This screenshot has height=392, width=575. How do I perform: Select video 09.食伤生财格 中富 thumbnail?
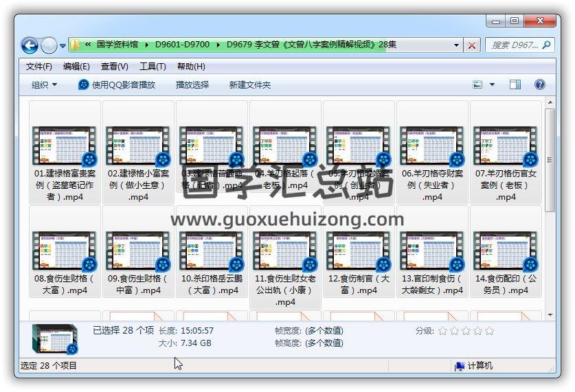138,251
